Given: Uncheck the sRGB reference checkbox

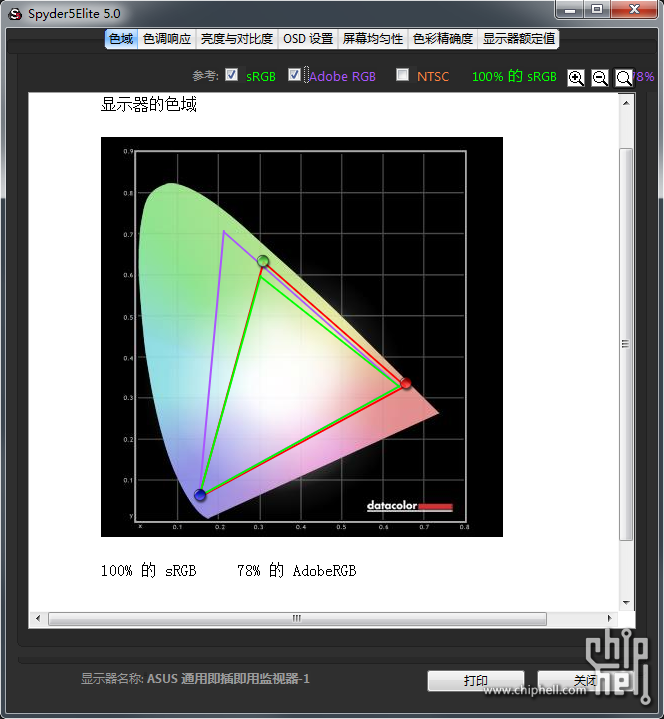Looking at the screenshot, I should click(x=232, y=74).
